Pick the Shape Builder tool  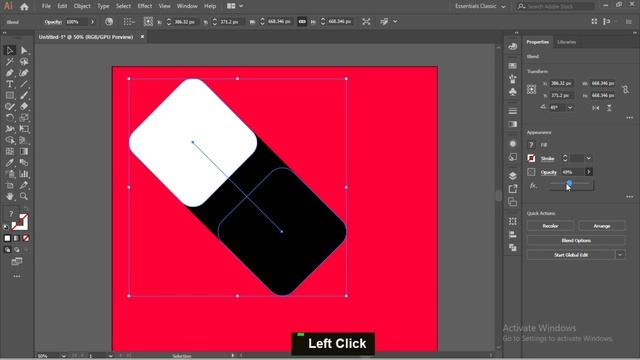(x=9, y=140)
